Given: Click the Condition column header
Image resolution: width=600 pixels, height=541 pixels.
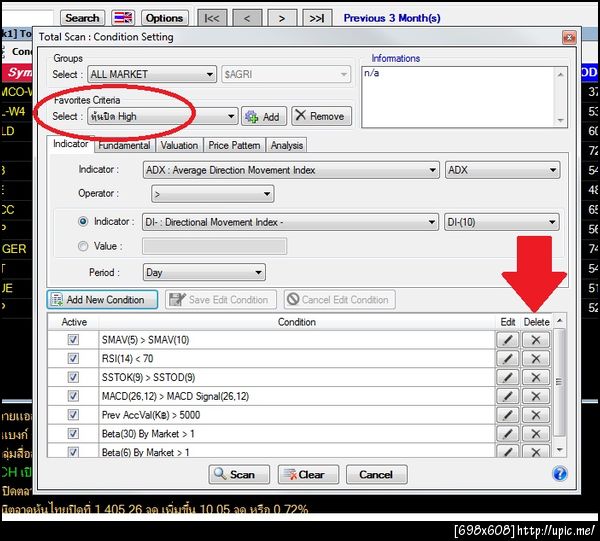Looking at the screenshot, I should pyautogui.click(x=297, y=322).
